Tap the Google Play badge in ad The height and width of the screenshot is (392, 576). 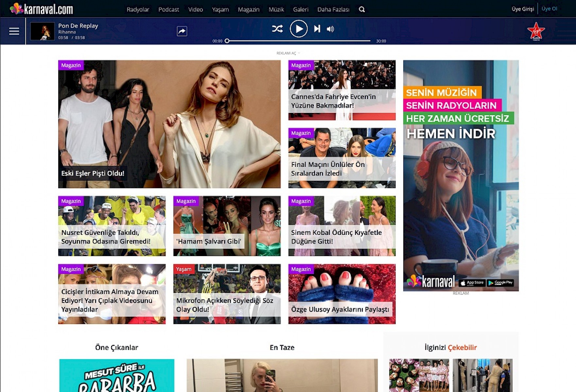pyautogui.click(x=500, y=283)
